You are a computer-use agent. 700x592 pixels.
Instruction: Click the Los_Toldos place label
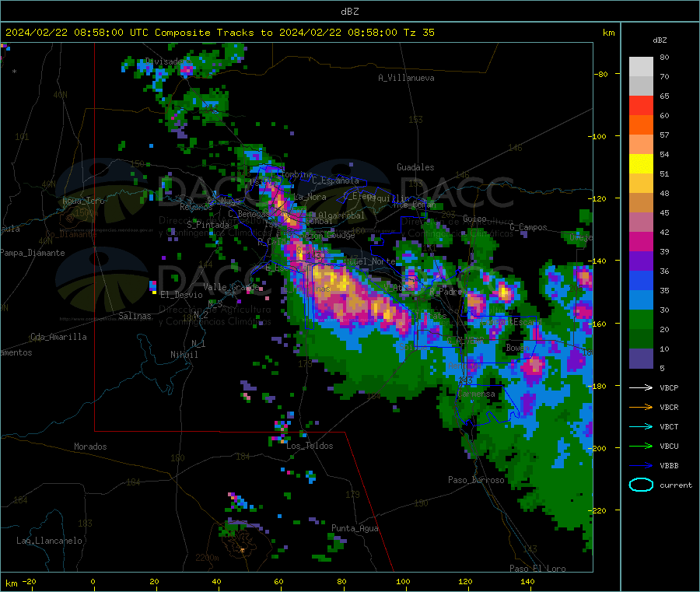point(310,446)
